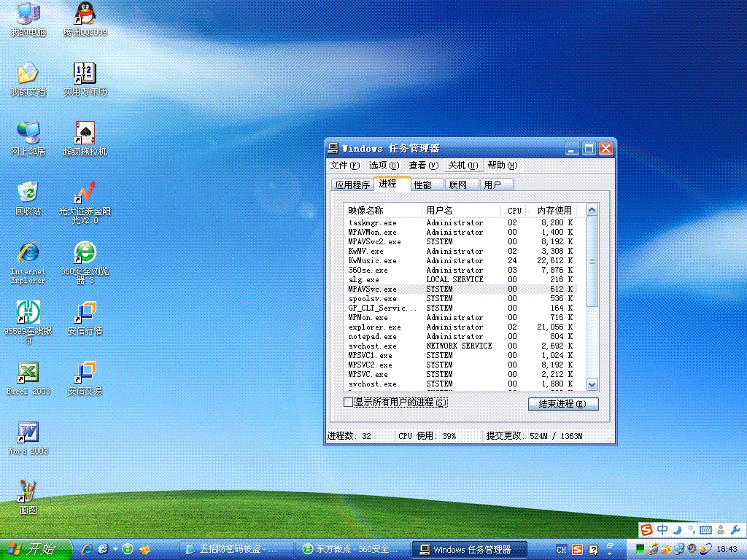Toggle the Sogou 中 Chinese/English mode
This screenshot has width=747, height=560.
pos(662,530)
